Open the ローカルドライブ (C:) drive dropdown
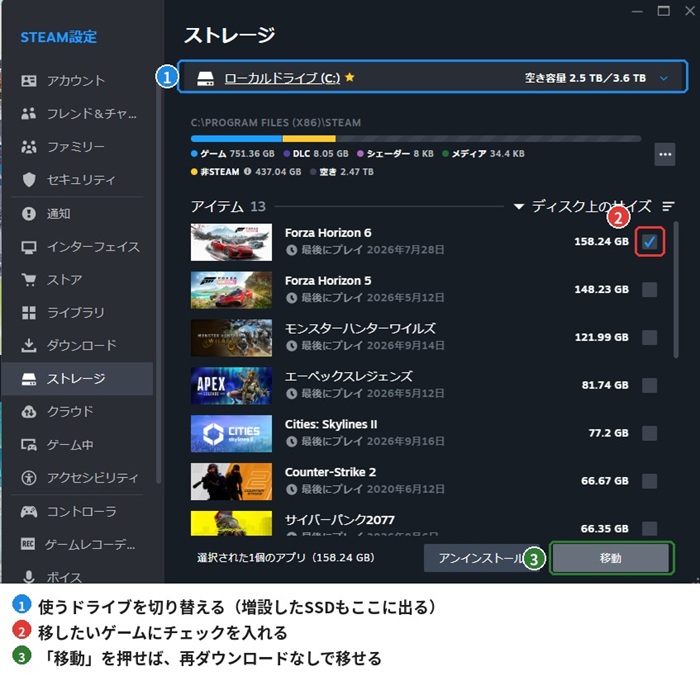 pyautogui.click(x=432, y=77)
